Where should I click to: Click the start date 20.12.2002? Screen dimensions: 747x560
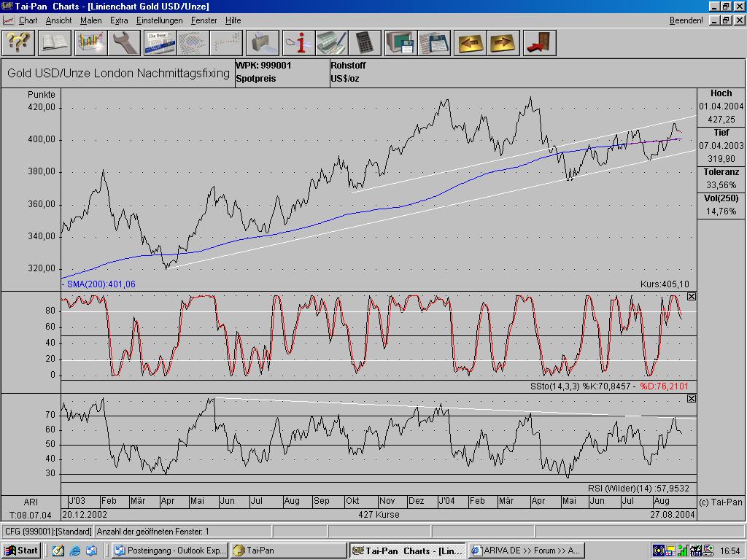pos(85,514)
